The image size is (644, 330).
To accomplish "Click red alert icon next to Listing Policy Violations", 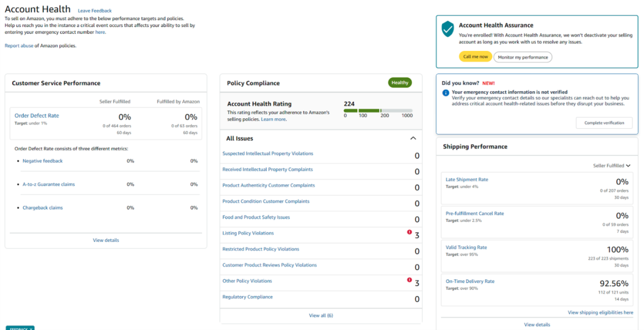I will pos(409,233).
